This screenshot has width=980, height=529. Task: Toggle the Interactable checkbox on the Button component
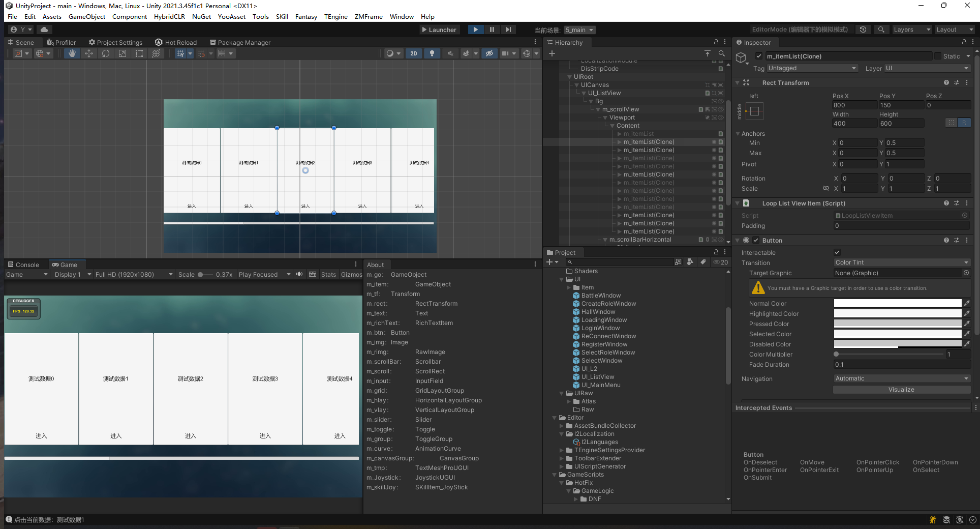click(837, 252)
